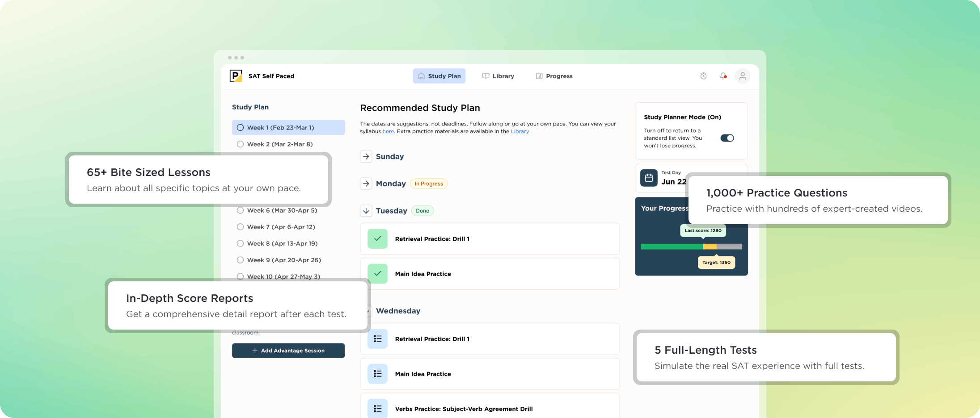980x418 pixels.
Task: Collapse the Tuesday section arrow
Action: tap(366, 211)
